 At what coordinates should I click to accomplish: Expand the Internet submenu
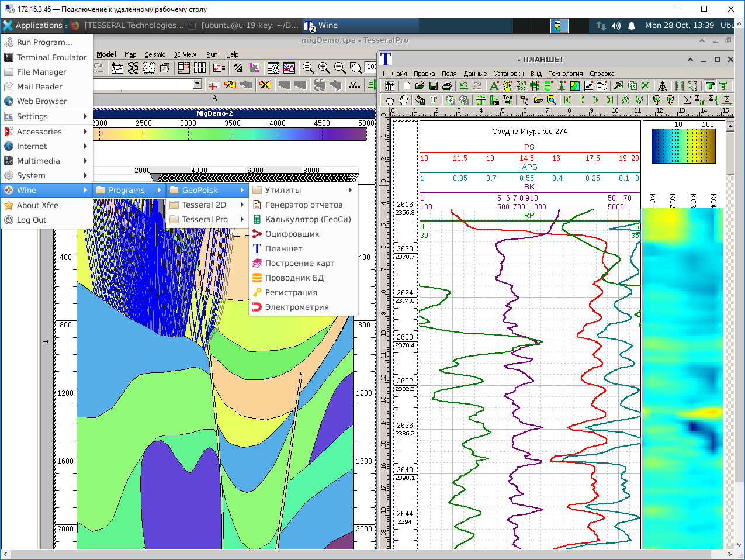pyautogui.click(x=47, y=146)
